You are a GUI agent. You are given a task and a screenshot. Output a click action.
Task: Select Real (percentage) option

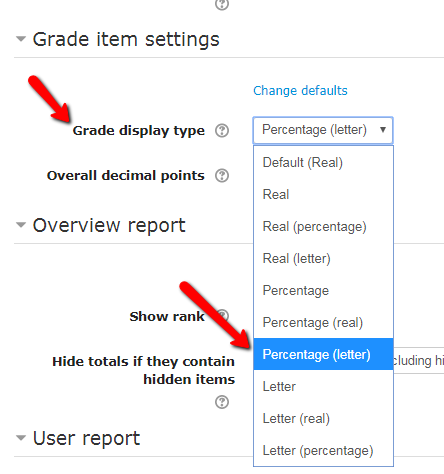(x=323, y=227)
